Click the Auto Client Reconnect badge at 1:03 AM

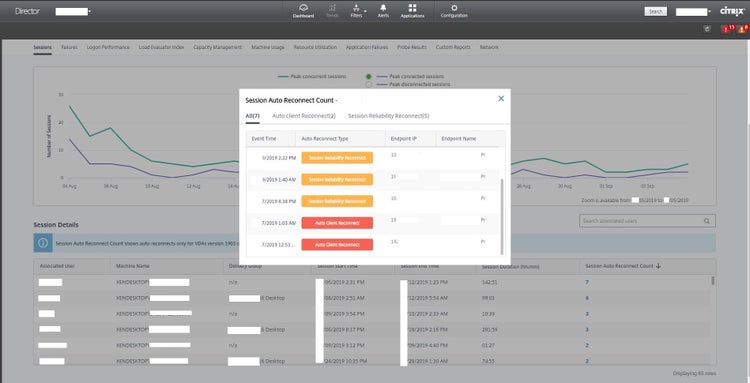click(x=337, y=223)
